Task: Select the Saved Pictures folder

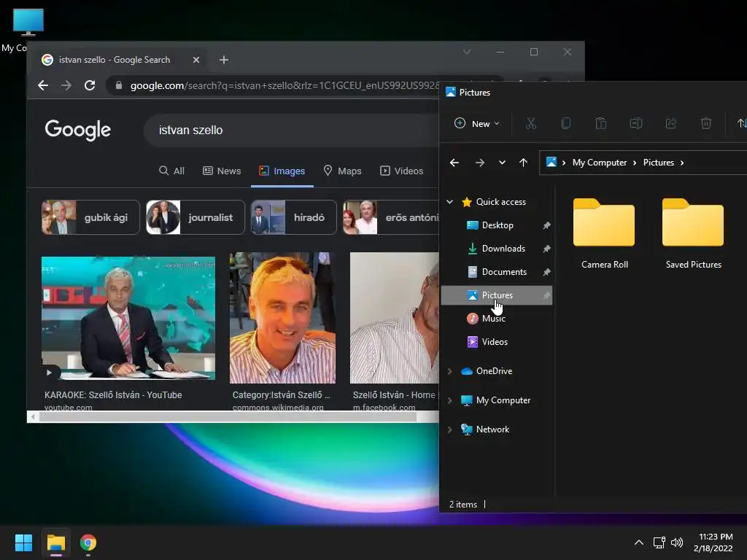Action: pos(693,233)
